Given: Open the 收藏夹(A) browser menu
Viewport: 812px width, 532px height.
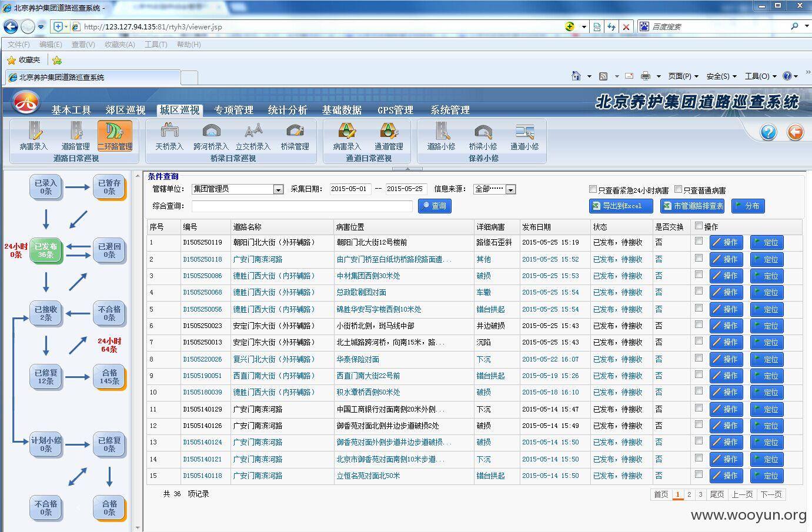Looking at the screenshot, I should pos(120,44).
